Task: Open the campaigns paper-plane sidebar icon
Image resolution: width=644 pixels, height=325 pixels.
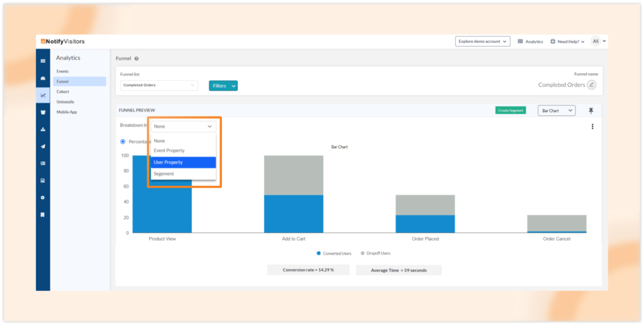Action: click(x=43, y=147)
